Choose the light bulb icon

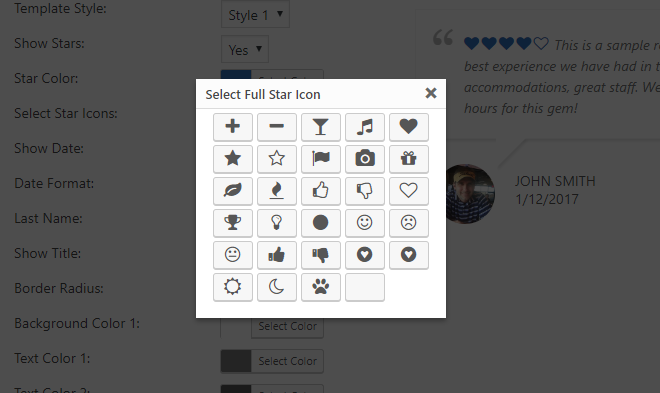[x=277, y=223]
